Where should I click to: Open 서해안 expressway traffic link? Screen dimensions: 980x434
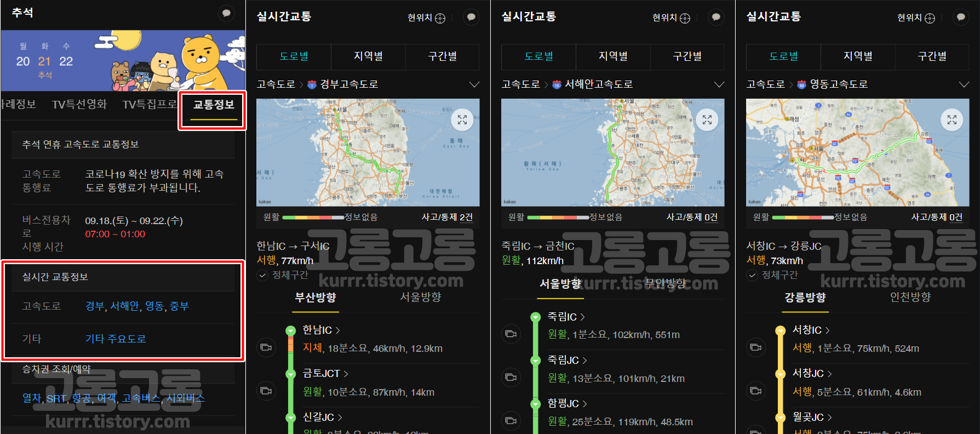[124, 306]
